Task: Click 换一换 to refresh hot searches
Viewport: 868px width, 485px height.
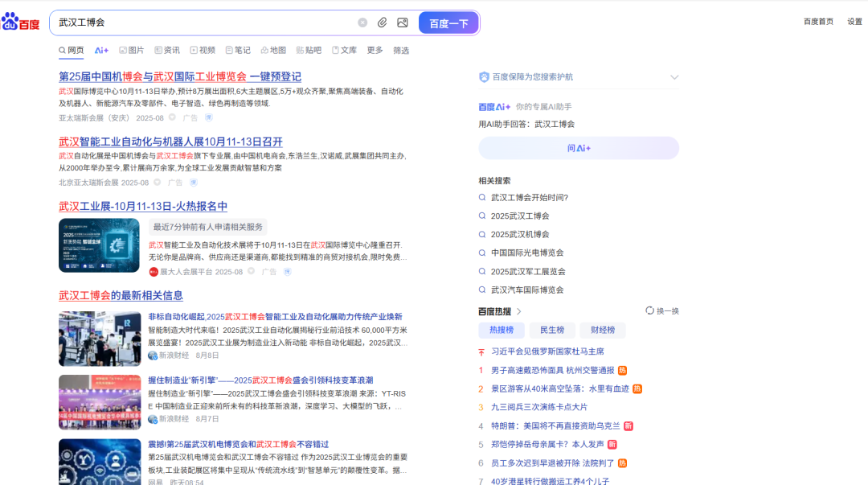Action: click(661, 310)
